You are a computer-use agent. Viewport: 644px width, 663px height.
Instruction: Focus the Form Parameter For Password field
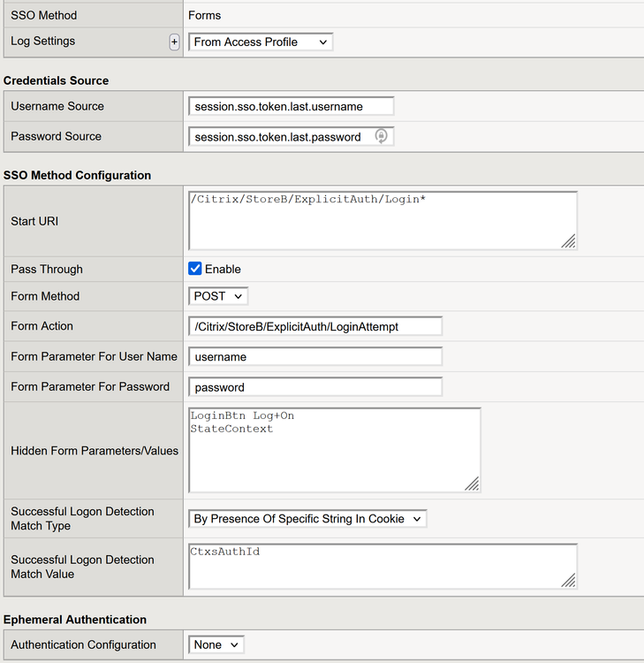314,387
